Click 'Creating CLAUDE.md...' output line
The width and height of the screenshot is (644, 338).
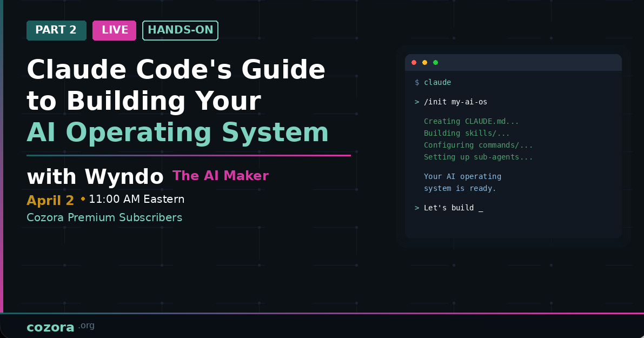coord(472,121)
